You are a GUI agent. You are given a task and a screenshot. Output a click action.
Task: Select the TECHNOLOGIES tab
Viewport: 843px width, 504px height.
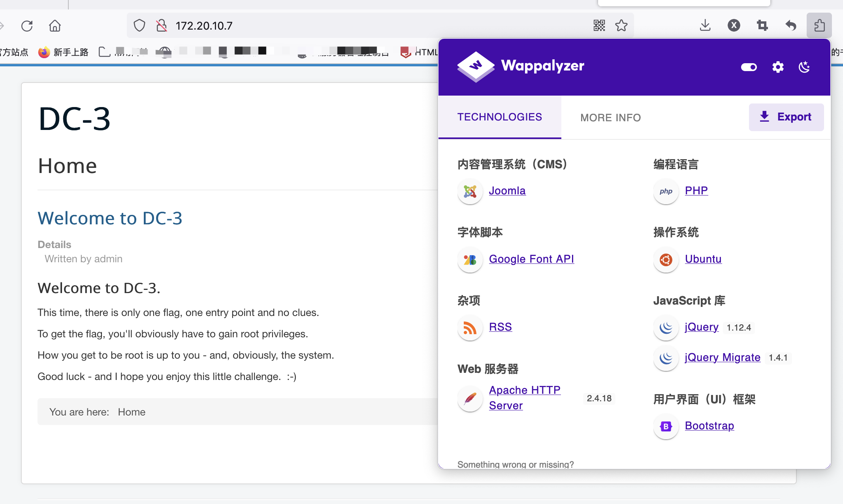(x=499, y=117)
